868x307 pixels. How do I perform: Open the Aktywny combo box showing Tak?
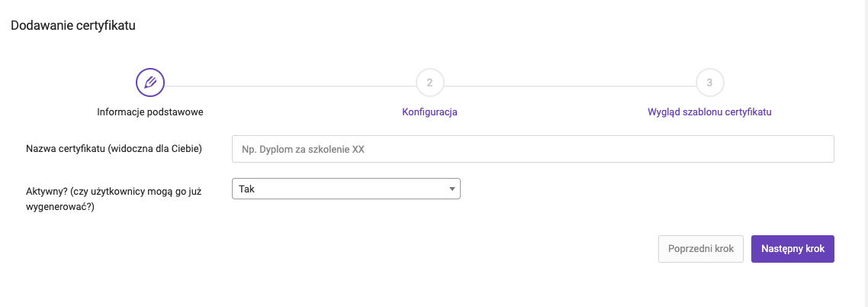tap(346, 189)
